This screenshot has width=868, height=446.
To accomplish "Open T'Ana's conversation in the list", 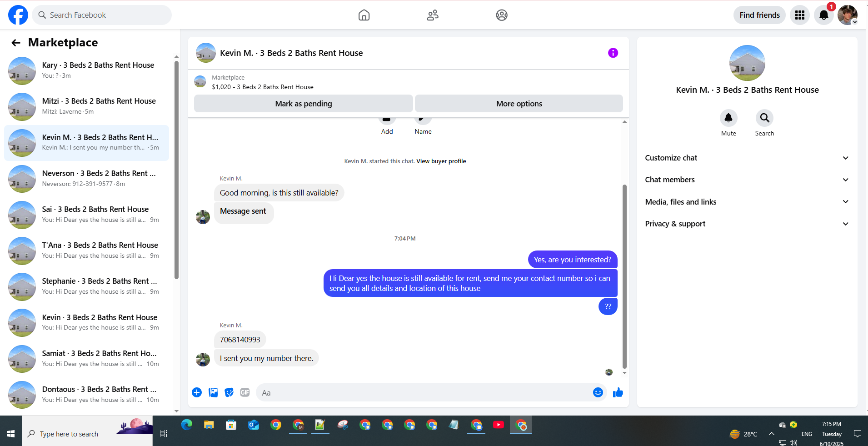I will coord(86,251).
